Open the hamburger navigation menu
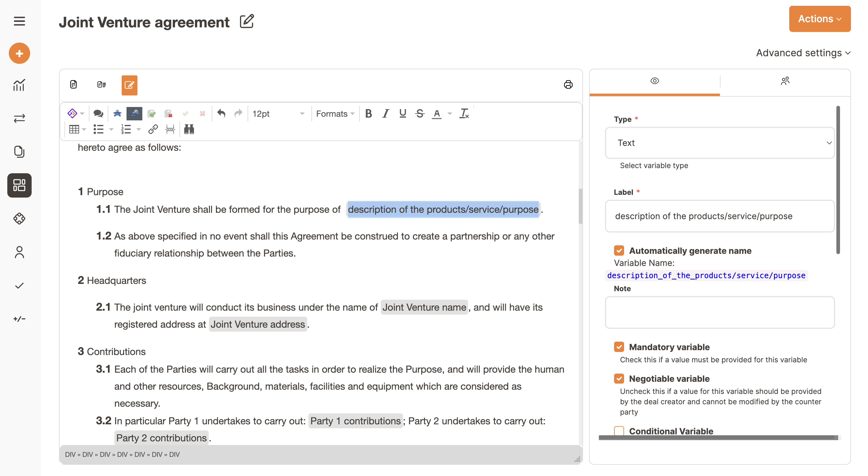The height and width of the screenshot is (476, 868). 19,21
